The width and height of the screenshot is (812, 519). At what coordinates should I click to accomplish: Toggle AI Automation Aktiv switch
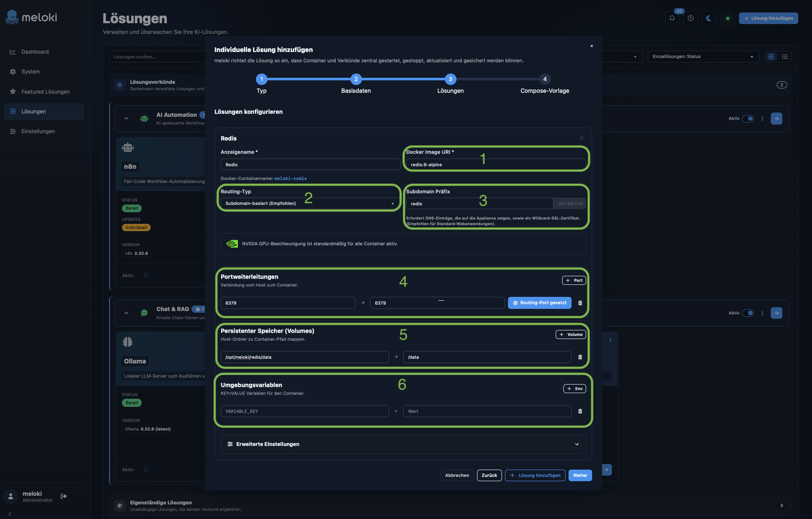click(748, 119)
